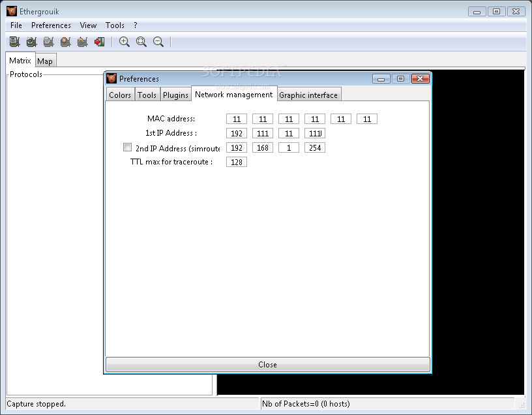Click the first MAC address octet field
Viewport: 532px width, 415px height.
coord(237,119)
